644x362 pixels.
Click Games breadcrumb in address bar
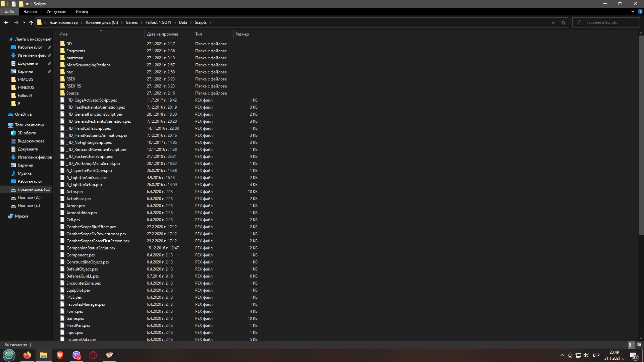click(131, 22)
